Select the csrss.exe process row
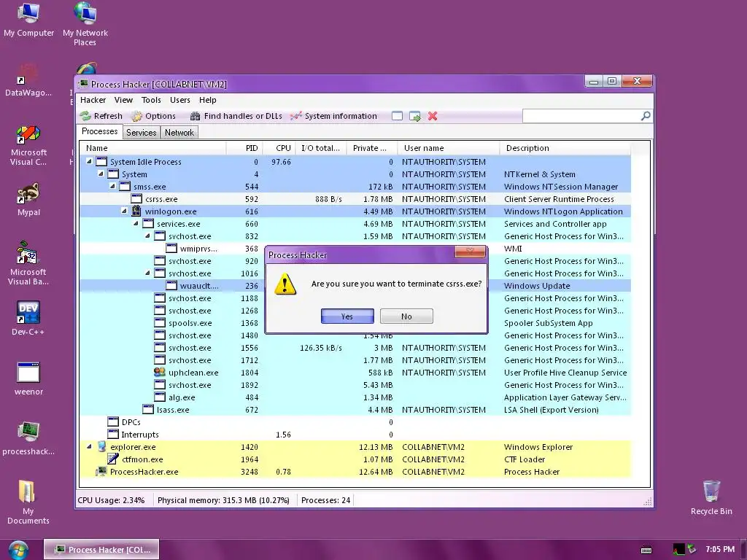 pyautogui.click(x=355, y=199)
